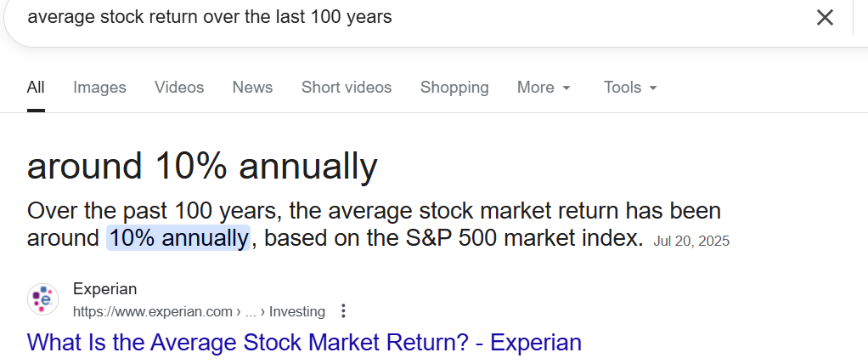The image size is (868, 364).
Task: Click the https://www.experian.com URL text
Action: pos(151,311)
